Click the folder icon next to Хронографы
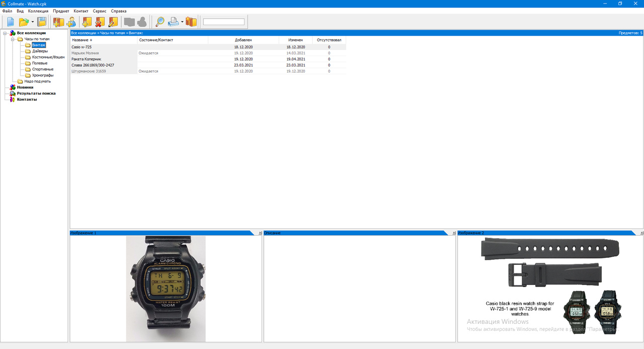Viewport: 644px width, 349px height. click(x=28, y=76)
